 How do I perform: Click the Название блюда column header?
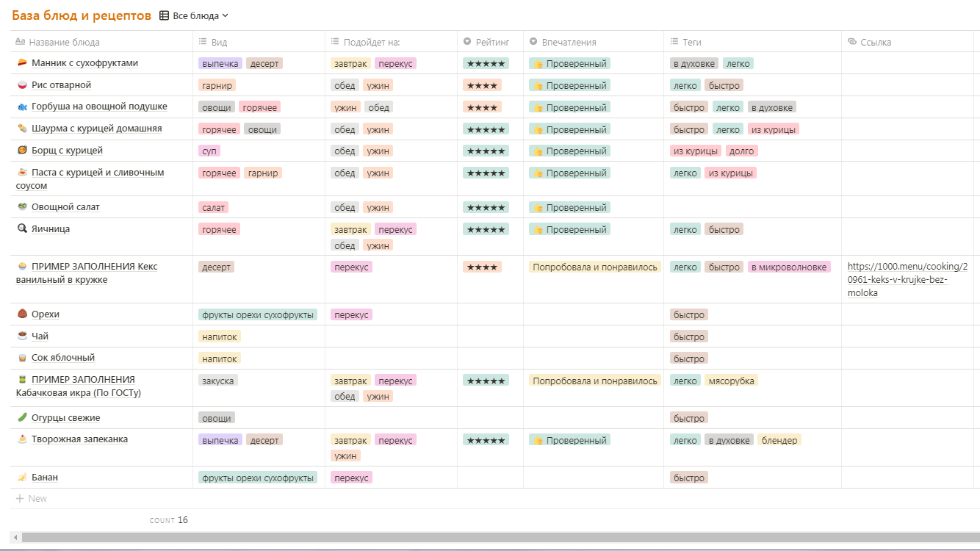click(101, 42)
